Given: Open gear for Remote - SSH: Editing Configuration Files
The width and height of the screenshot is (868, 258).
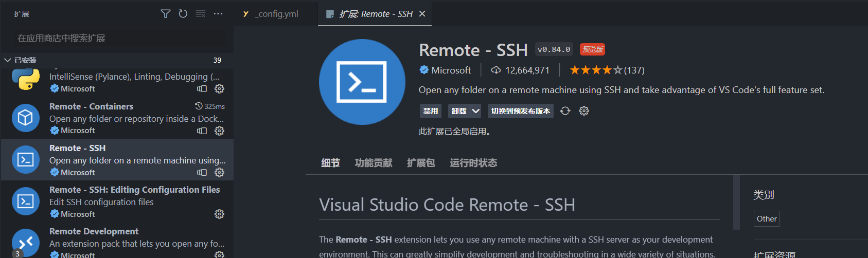Looking at the screenshot, I should pyautogui.click(x=219, y=214).
